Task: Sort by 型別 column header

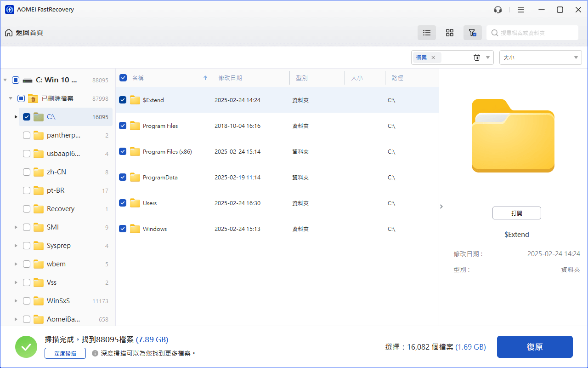Action: pyautogui.click(x=302, y=78)
